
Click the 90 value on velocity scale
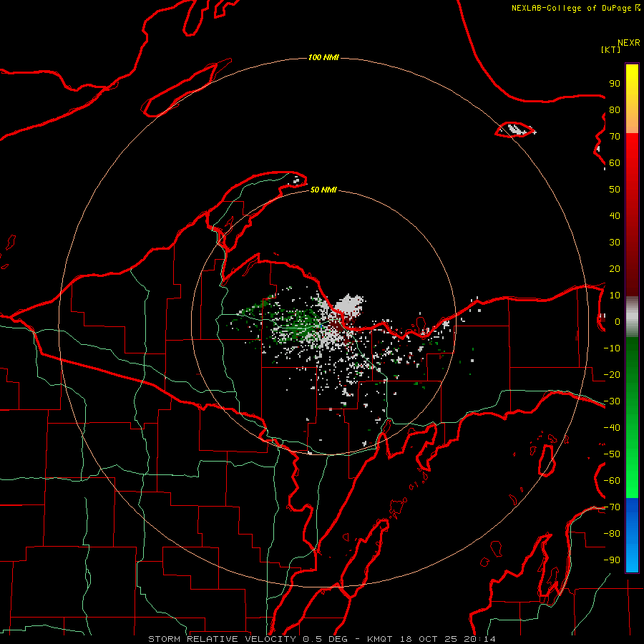point(615,84)
